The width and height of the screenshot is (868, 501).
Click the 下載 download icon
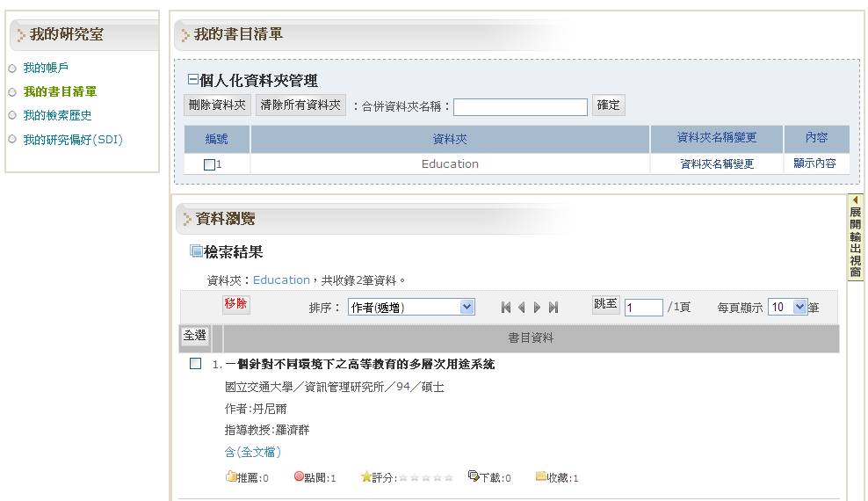[474, 477]
